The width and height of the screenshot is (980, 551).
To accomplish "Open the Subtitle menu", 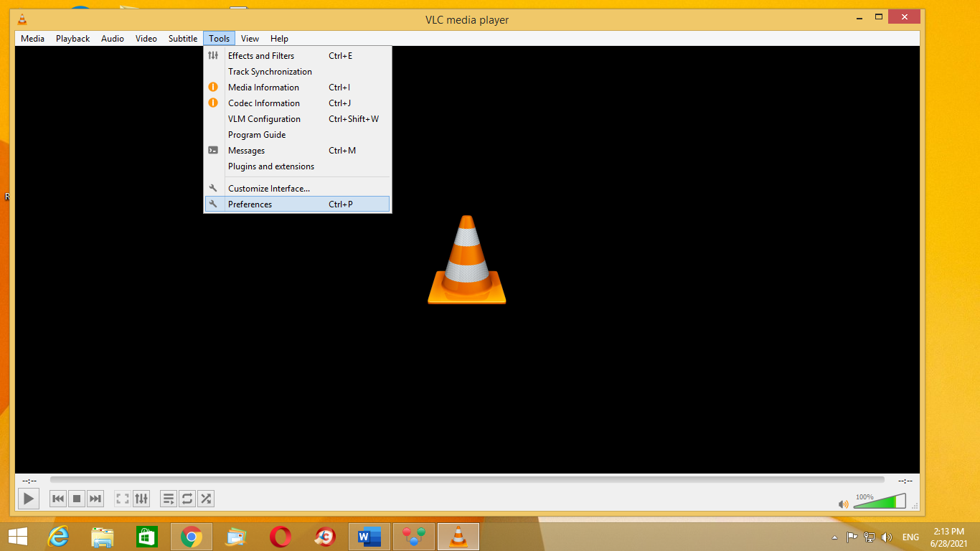I will (183, 39).
